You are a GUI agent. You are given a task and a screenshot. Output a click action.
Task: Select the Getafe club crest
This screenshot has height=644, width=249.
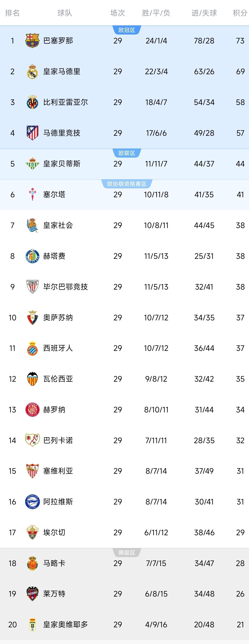coord(32,256)
